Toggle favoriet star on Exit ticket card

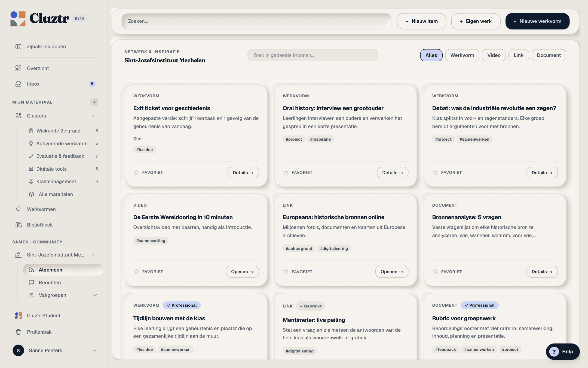[x=136, y=173]
